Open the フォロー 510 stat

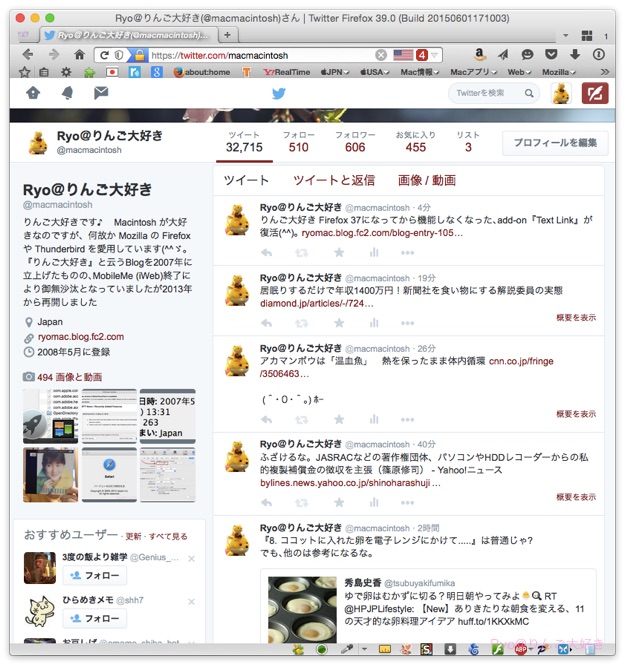click(299, 142)
